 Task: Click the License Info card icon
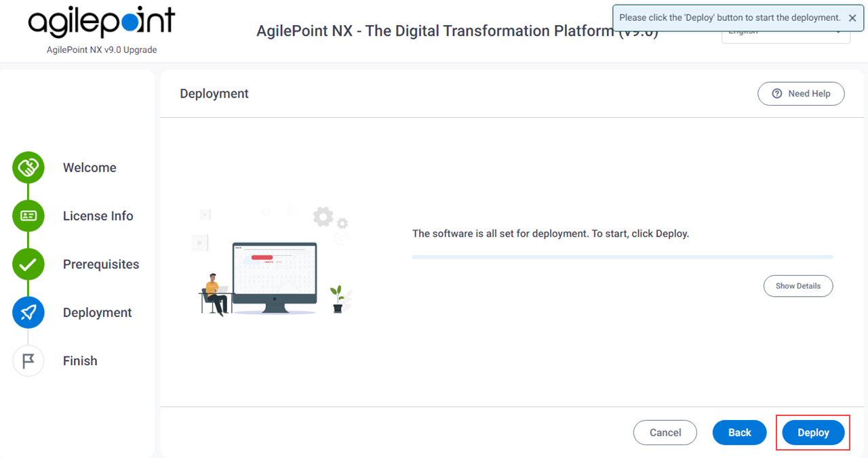click(28, 215)
